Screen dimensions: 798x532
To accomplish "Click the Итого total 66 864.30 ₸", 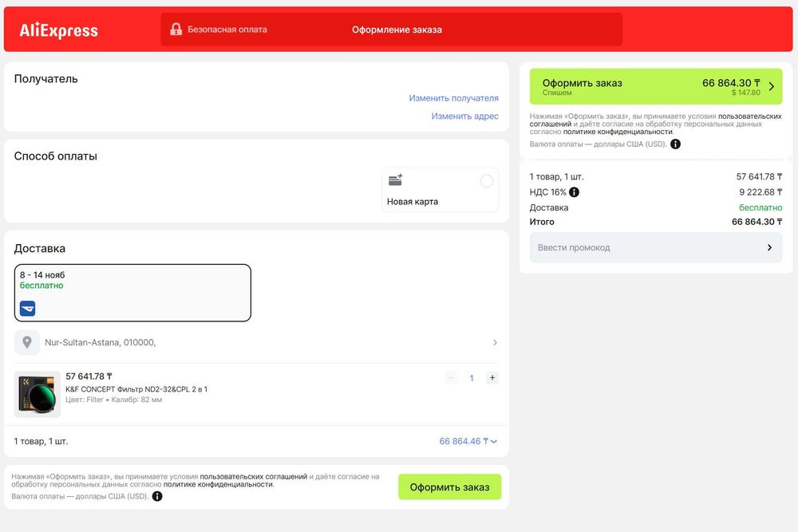I will pyautogui.click(x=757, y=222).
